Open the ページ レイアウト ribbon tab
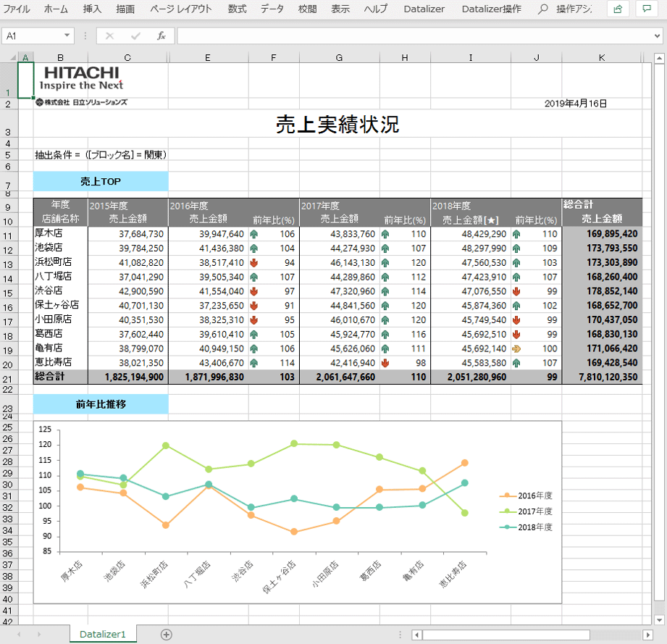The height and width of the screenshot is (644, 667). click(181, 9)
